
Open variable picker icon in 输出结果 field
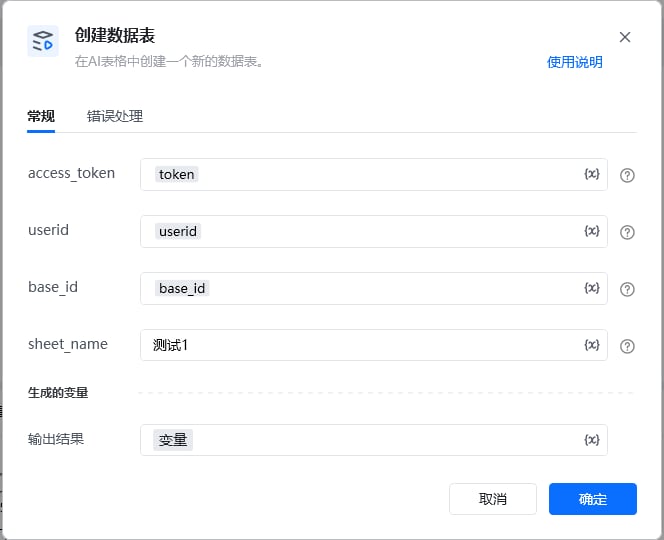pos(592,440)
